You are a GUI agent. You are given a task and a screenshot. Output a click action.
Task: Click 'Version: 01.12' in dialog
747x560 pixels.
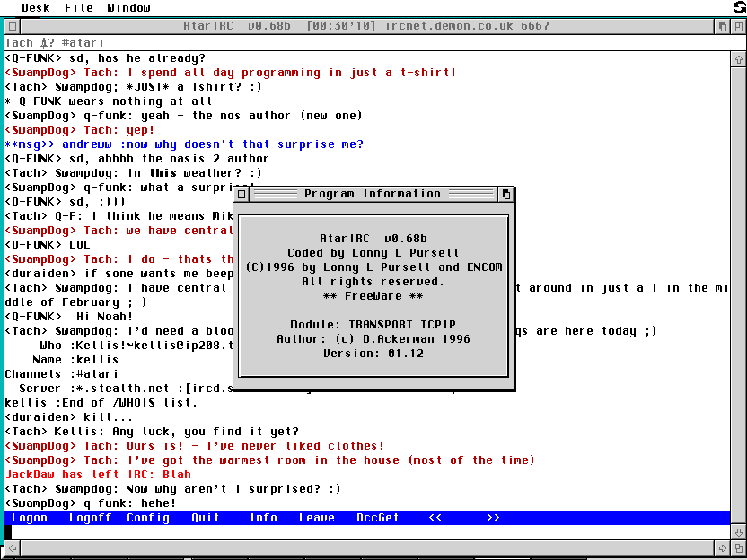[373, 354]
